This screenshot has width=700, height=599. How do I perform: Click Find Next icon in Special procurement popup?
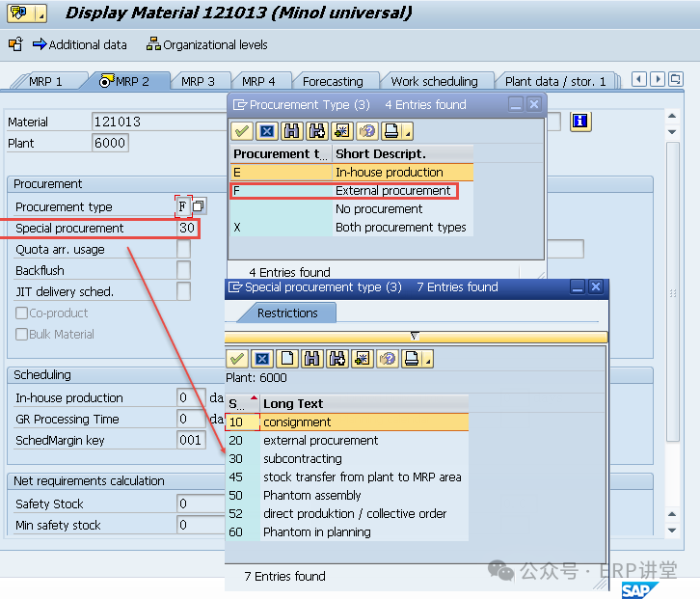pyautogui.click(x=337, y=359)
